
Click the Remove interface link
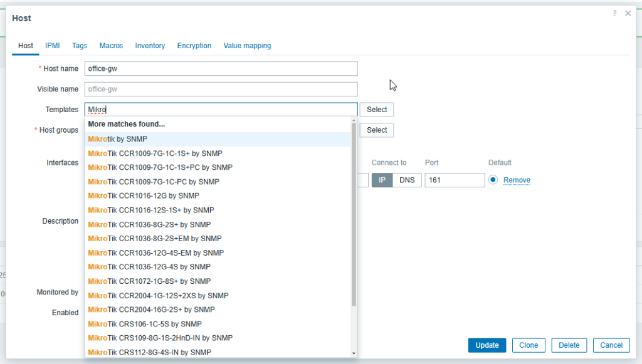(x=517, y=180)
